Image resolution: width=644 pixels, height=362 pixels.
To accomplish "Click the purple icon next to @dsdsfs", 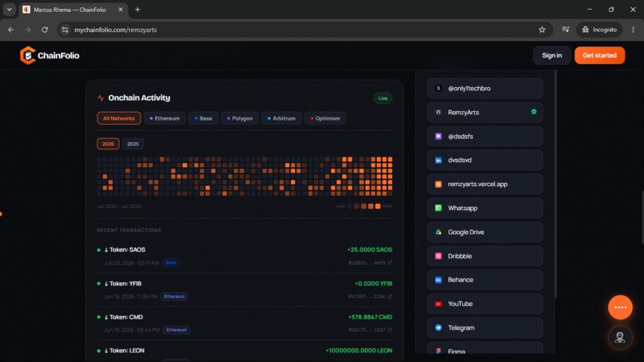I will 438,136.
